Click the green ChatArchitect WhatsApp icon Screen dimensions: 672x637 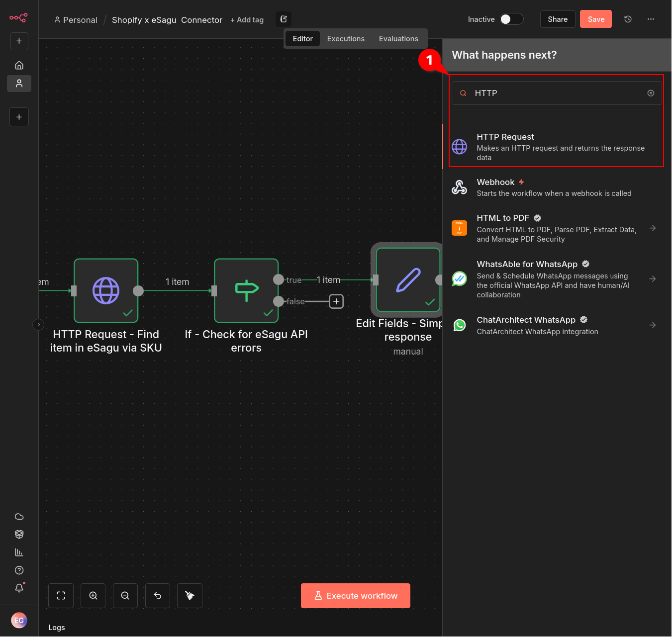click(x=459, y=325)
